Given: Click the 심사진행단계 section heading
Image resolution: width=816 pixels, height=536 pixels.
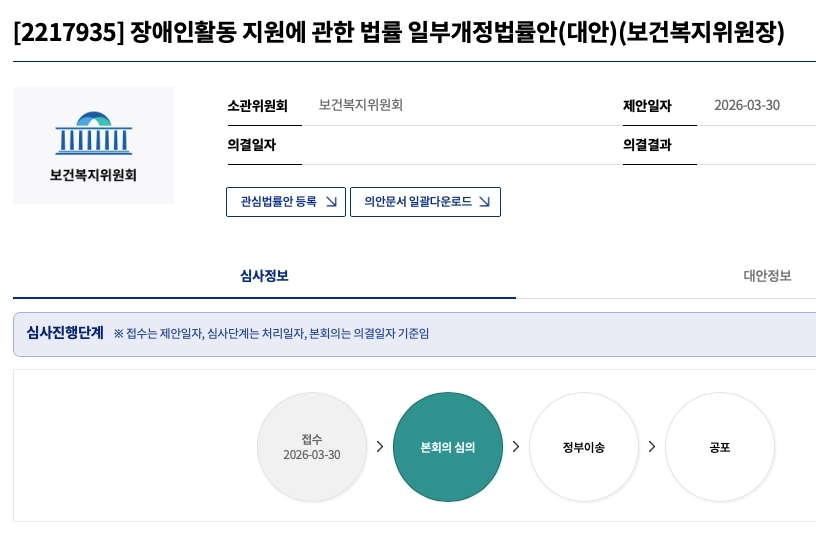Looking at the screenshot, I should coord(65,333).
